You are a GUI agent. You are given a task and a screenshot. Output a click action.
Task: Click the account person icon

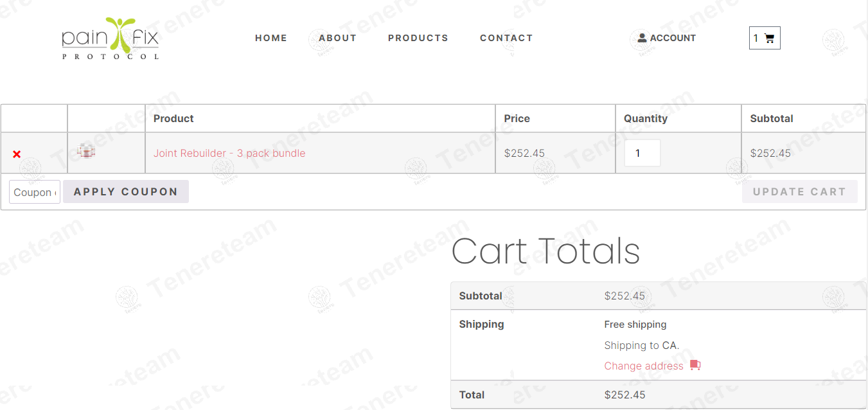642,38
